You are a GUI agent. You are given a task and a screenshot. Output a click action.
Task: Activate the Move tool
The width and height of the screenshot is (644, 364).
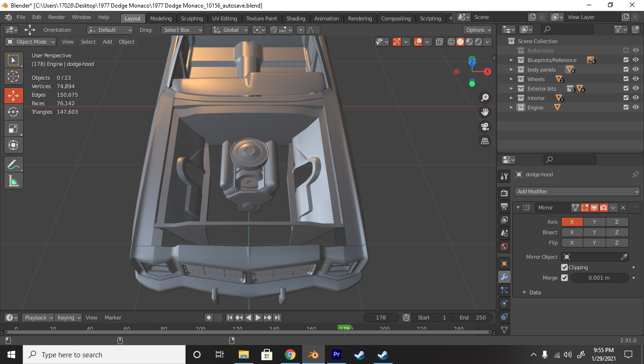(13, 96)
